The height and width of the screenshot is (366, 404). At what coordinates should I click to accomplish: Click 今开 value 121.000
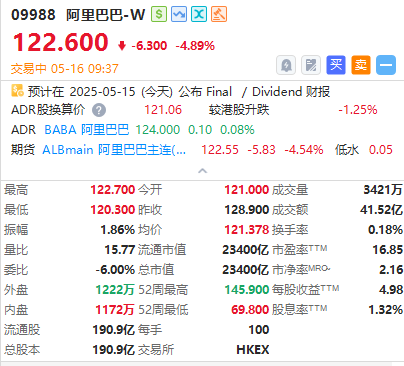coord(247,190)
